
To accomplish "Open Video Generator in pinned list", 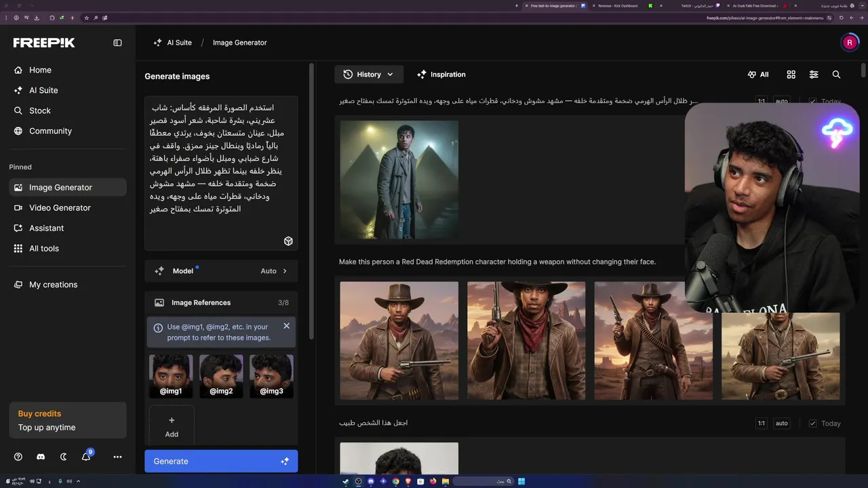I will point(68,208).
